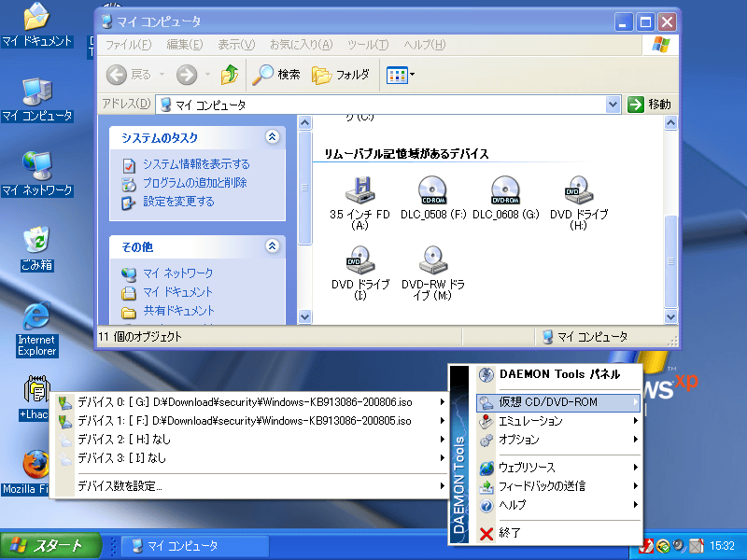Click システム情報を表示する link
The width and height of the screenshot is (747, 560).
pos(196,164)
